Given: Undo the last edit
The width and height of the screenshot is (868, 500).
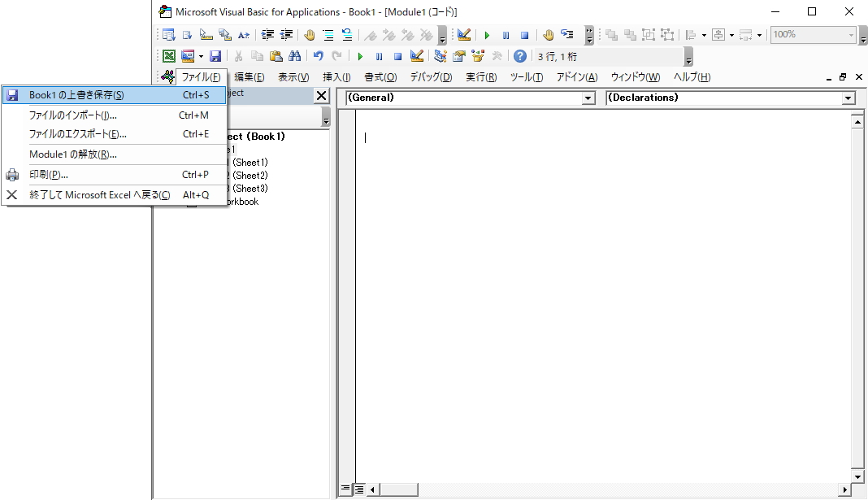Looking at the screenshot, I should click(x=319, y=56).
